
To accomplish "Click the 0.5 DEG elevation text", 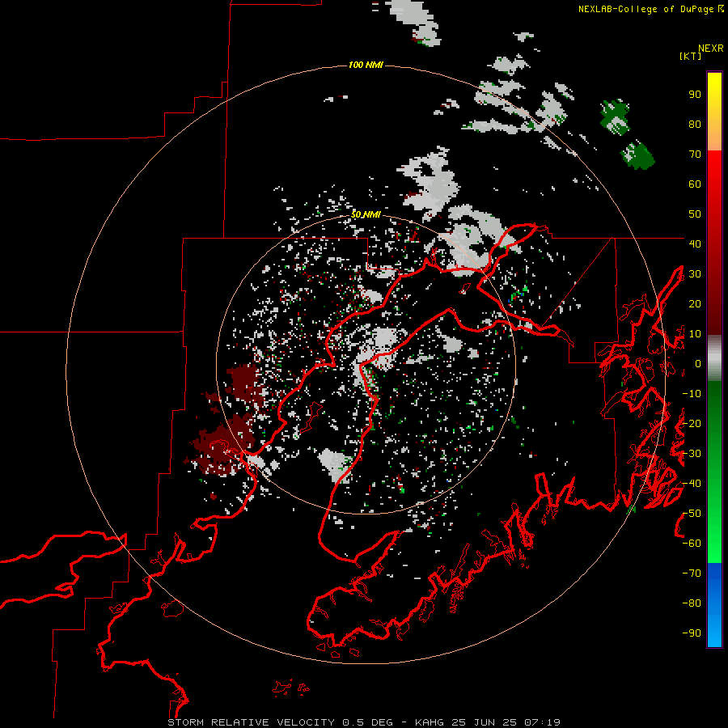I will pyautogui.click(x=367, y=722).
